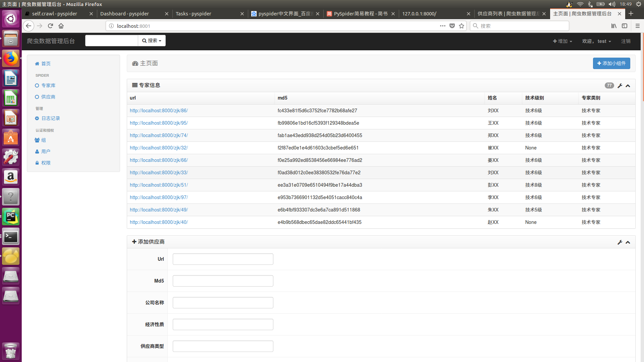
Task: Open link http://localhost:8000/zjk/86/
Action: pyautogui.click(x=159, y=111)
